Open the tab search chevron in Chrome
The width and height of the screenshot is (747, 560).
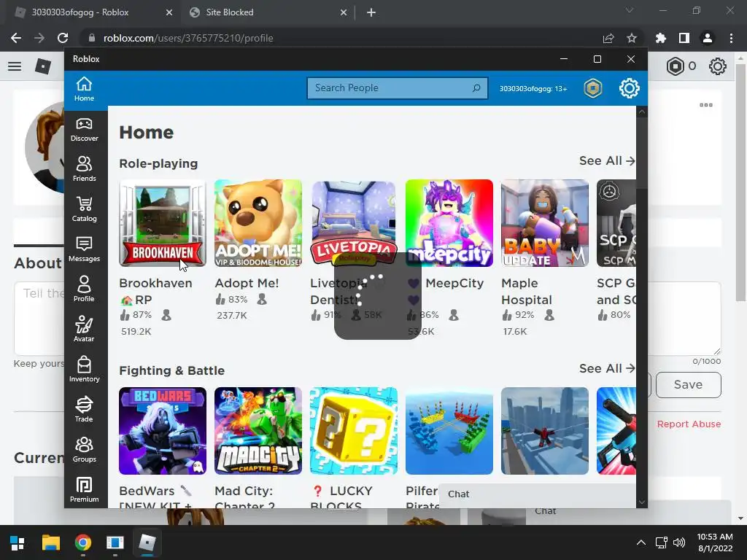(x=630, y=10)
